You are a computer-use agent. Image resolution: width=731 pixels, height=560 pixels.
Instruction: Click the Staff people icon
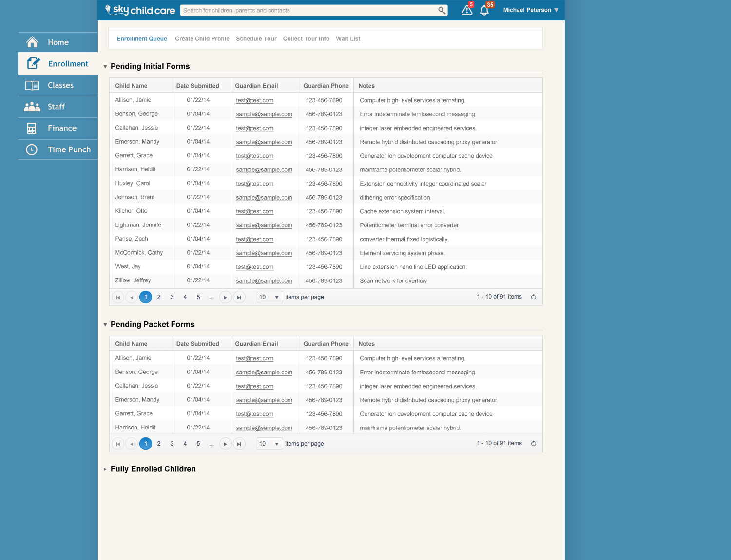coord(32,107)
